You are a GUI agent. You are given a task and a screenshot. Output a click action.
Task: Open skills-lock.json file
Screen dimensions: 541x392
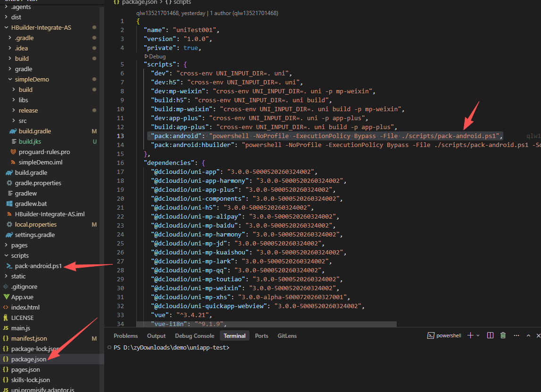click(52, 380)
